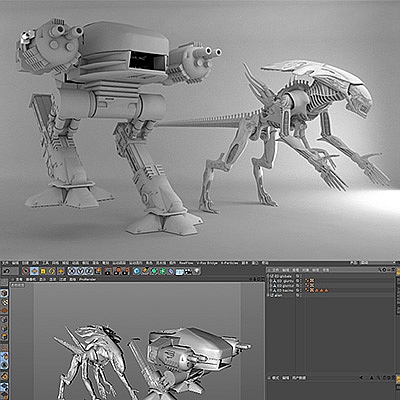The width and height of the screenshot is (400, 400).
Task: Click the first orange triangle tag on ED bacino
Action: pos(316,290)
